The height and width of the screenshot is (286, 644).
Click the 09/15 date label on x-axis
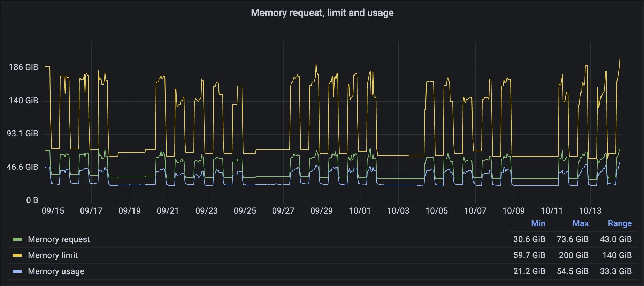(53, 211)
